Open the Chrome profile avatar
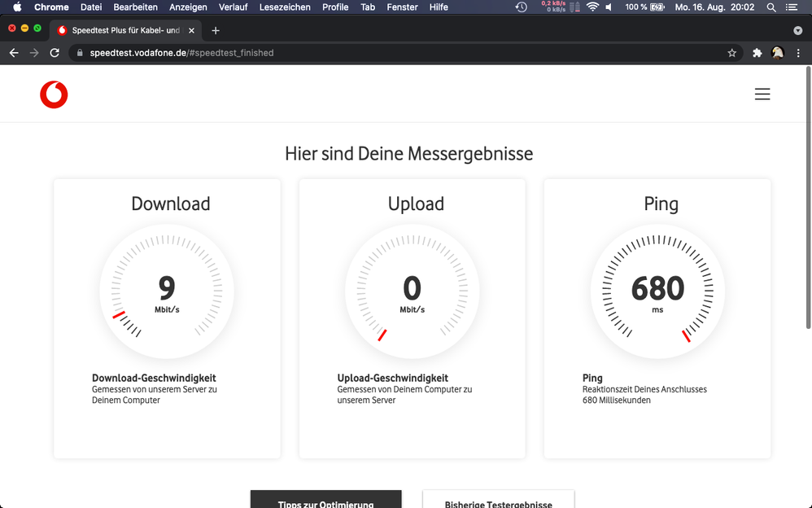The height and width of the screenshot is (508, 812). [x=778, y=53]
